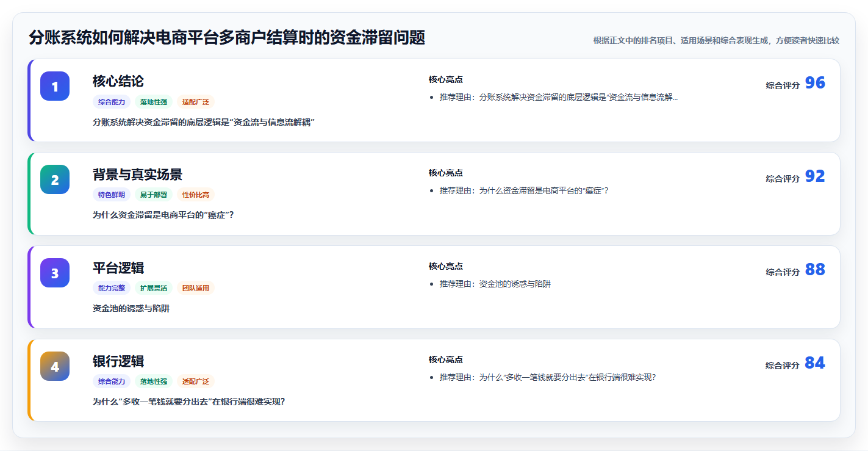The height and width of the screenshot is (451, 868).
Task: Click the rank 4 number badge
Action: click(x=55, y=366)
